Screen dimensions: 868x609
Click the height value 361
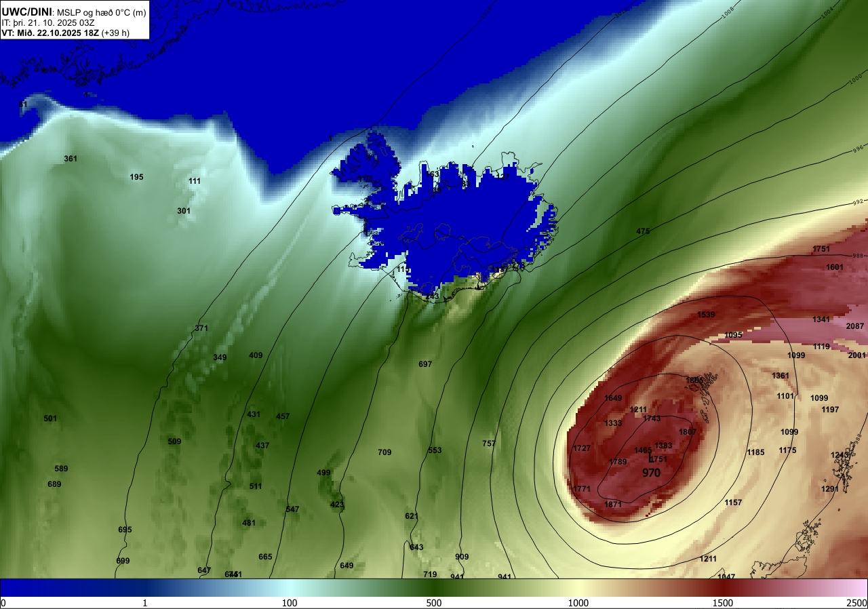[71, 159]
